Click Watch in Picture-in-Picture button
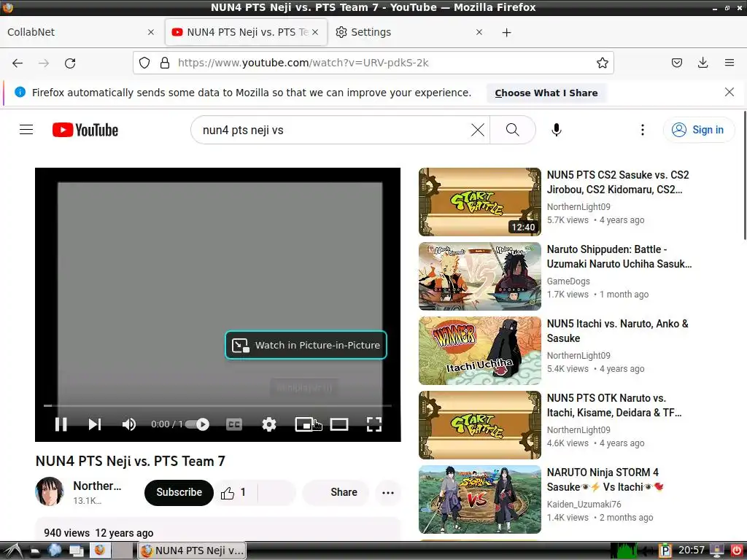Image resolution: width=747 pixels, height=560 pixels. (306, 345)
